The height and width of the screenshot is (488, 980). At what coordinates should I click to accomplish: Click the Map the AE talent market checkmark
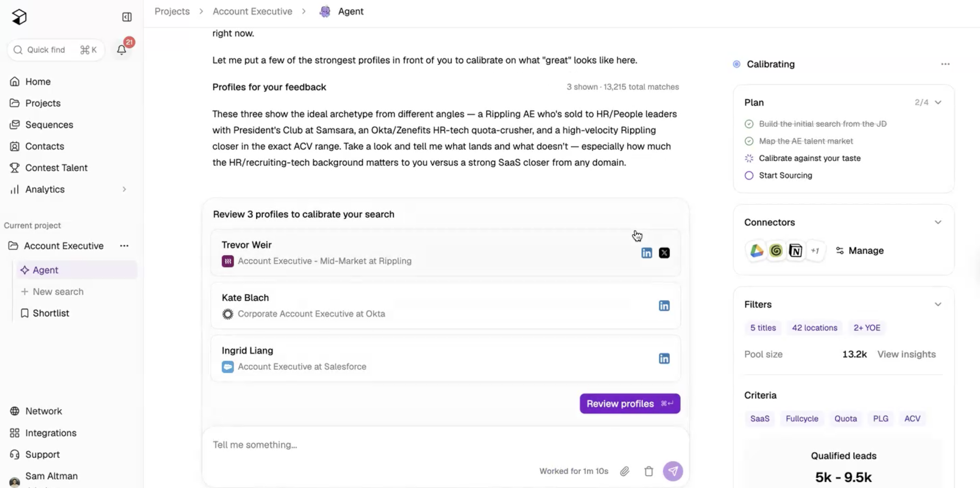point(749,141)
